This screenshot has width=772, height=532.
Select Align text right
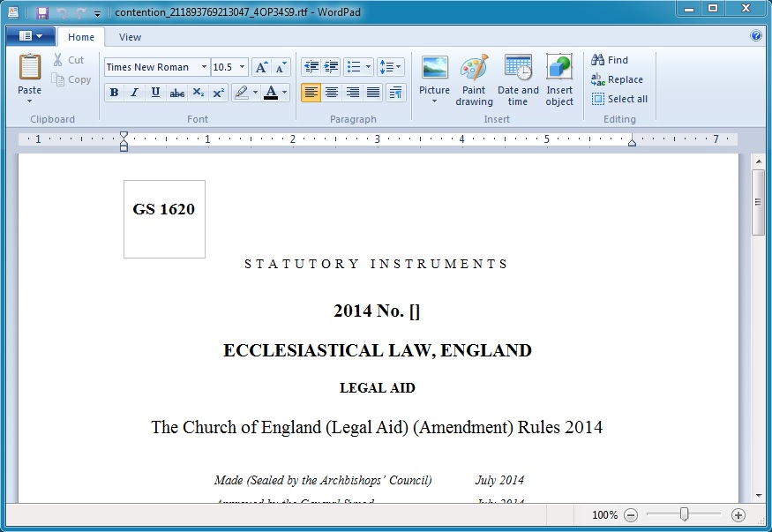[x=353, y=93]
